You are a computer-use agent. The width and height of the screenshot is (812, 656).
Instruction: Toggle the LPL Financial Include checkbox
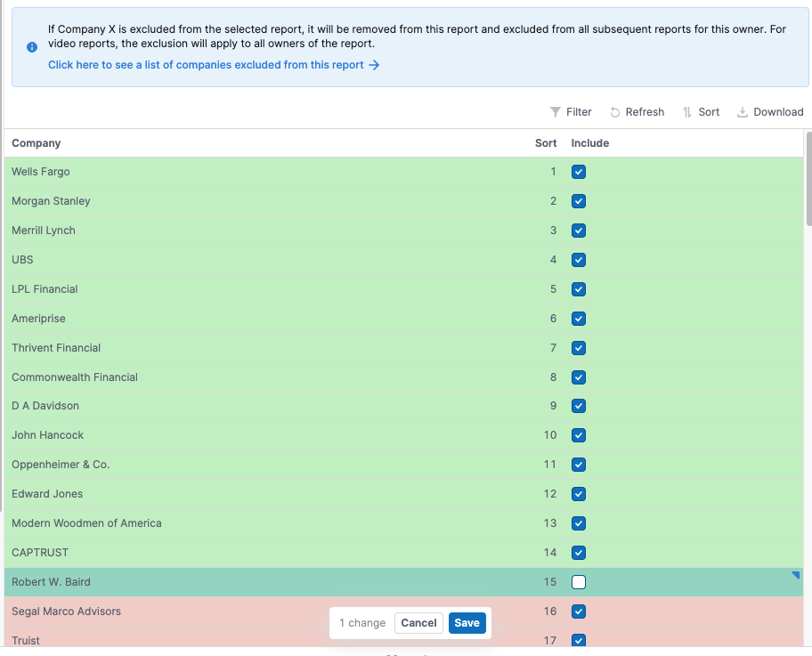coord(579,289)
